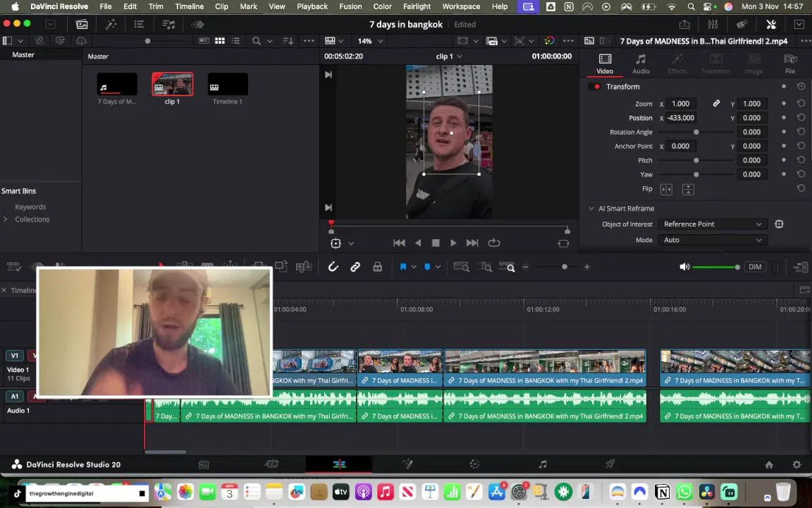Toggle position lock icon

[378, 267]
